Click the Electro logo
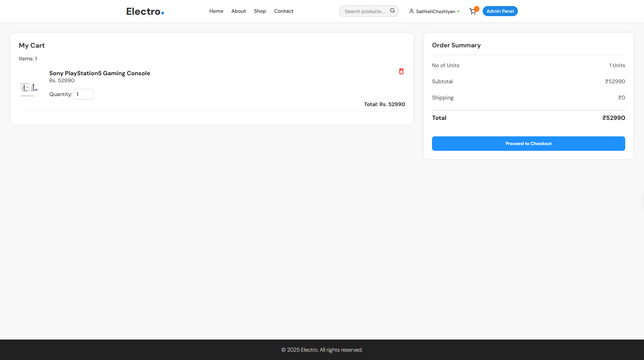Image resolution: width=644 pixels, height=360 pixels. [x=145, y=11]
